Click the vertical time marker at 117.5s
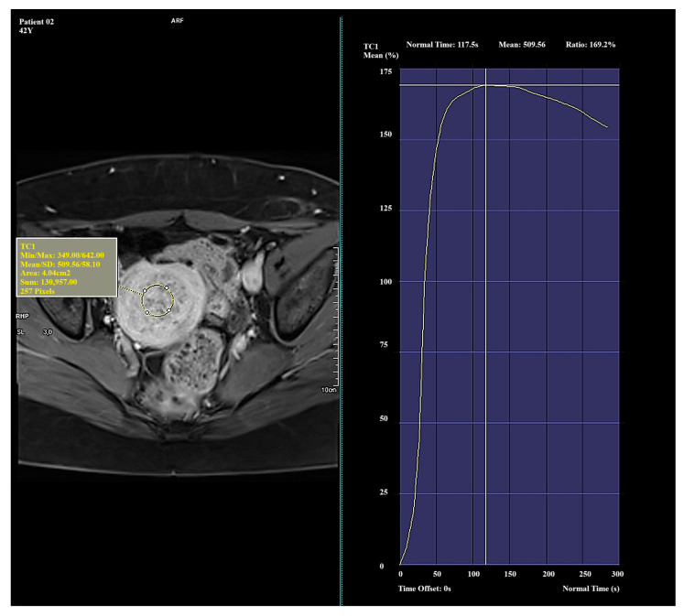 click(485, 317)
